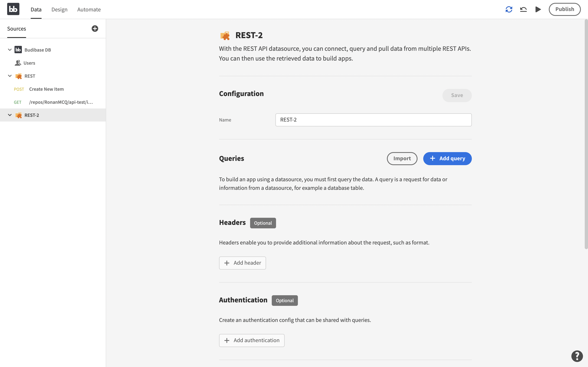Click the add new source icon
588x367 pixels.
(94, 28)
